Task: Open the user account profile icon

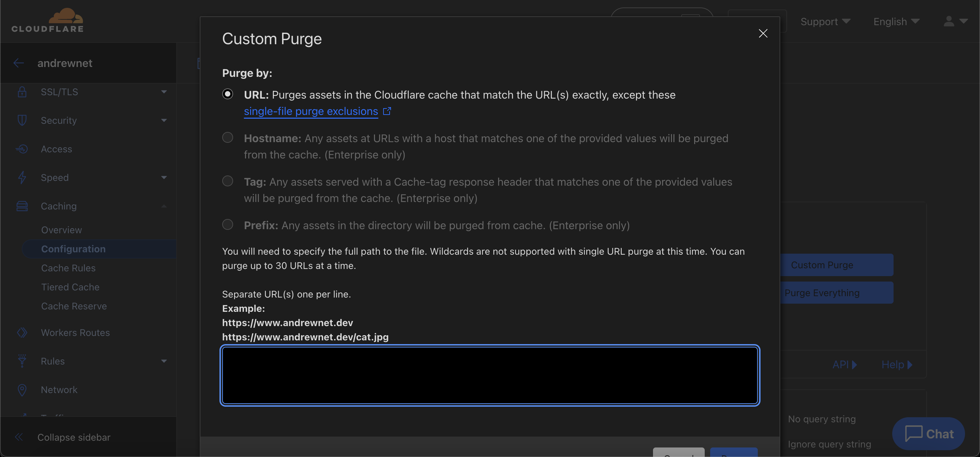Action: coord(949,22)
